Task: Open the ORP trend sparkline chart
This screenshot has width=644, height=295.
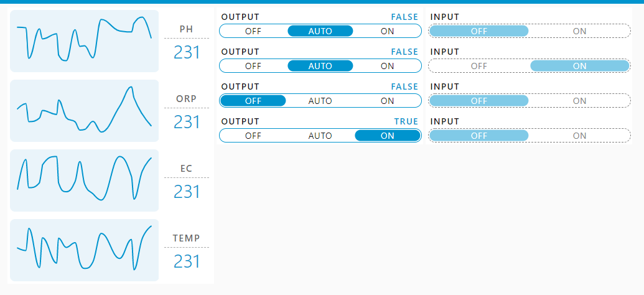Action: point(84,111)
